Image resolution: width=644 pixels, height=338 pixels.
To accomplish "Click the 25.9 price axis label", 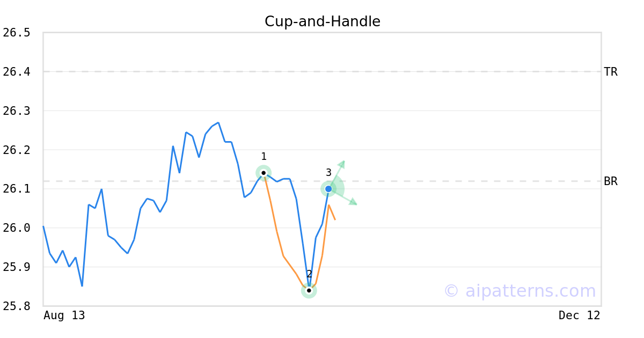I will (16, 267).
